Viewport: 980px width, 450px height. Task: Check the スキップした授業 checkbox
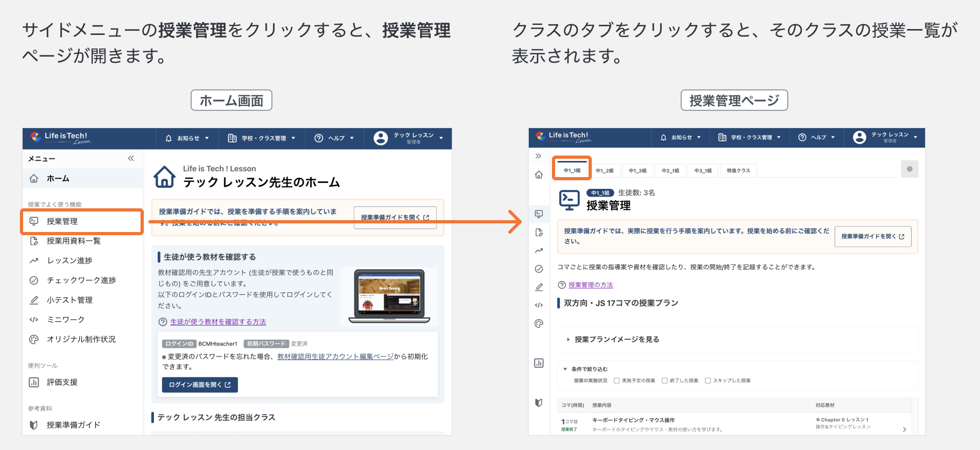tap(708, 381)
